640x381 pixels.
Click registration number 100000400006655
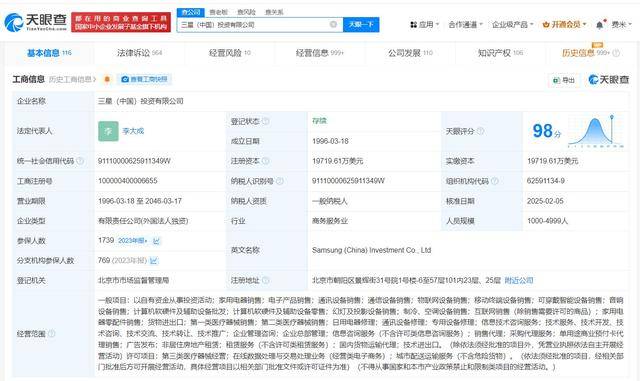[128, 180]
